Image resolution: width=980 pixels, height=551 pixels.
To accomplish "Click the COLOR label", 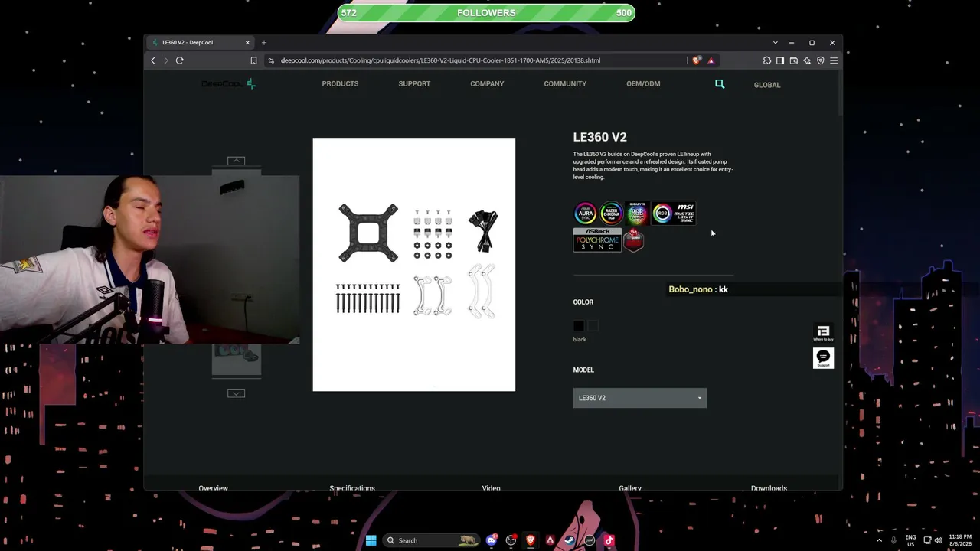I will click(583, 302).
